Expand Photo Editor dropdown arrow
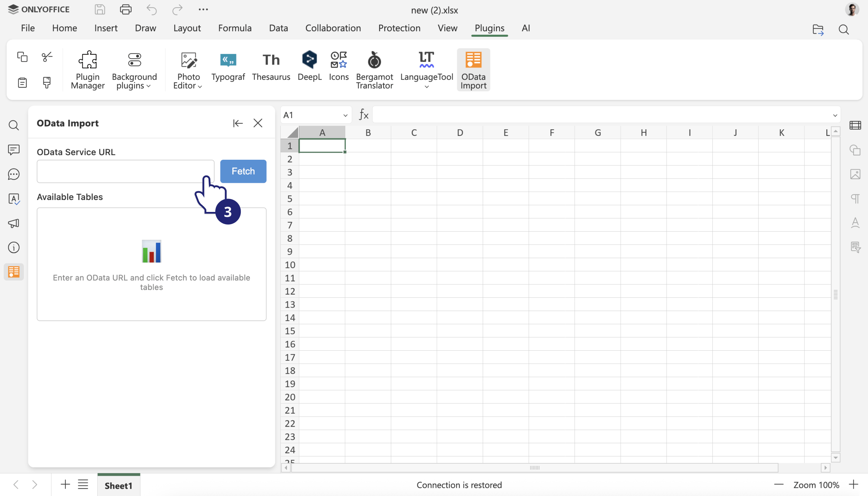 click(x=200, y=87)
